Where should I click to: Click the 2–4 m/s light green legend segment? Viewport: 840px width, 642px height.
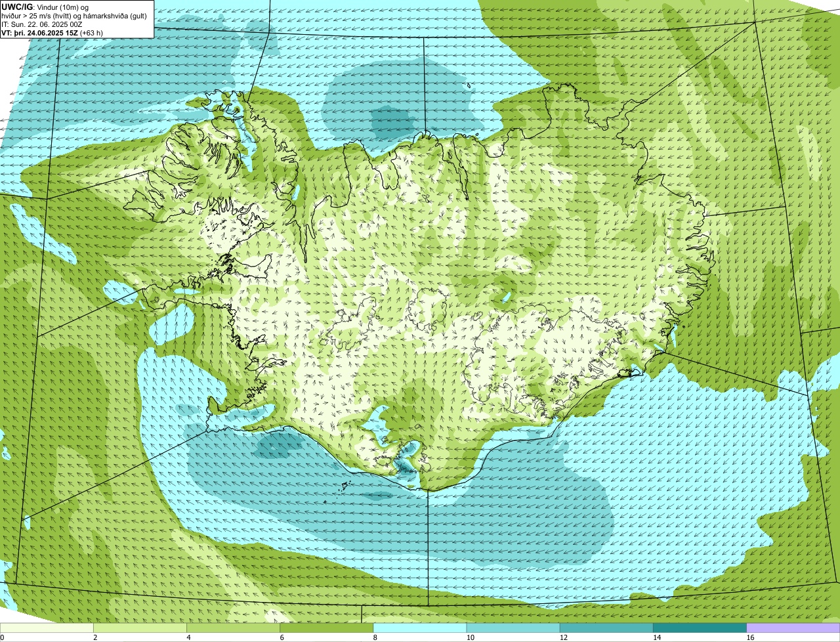[140, 628]
